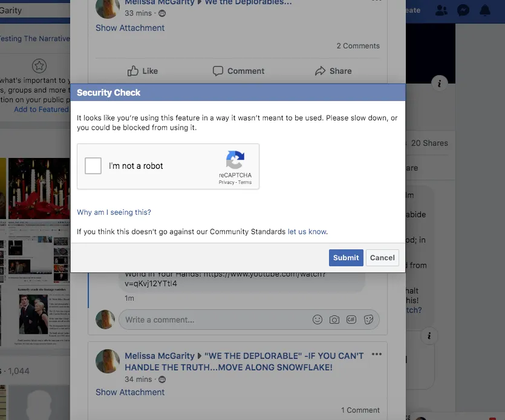Open Messenger from the top bar
This screenshot has height=420, width=505.
coord(463,10)
